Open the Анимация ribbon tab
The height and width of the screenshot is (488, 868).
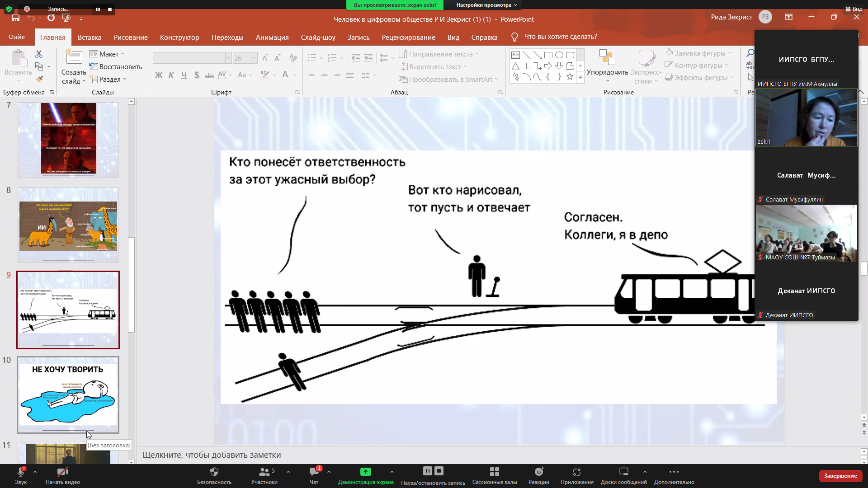tap(272, 37)
